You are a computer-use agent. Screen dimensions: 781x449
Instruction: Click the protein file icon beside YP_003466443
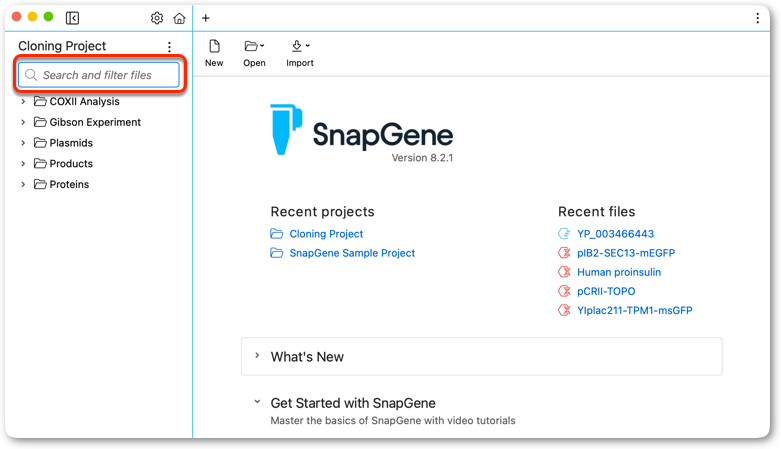point(564,234)
